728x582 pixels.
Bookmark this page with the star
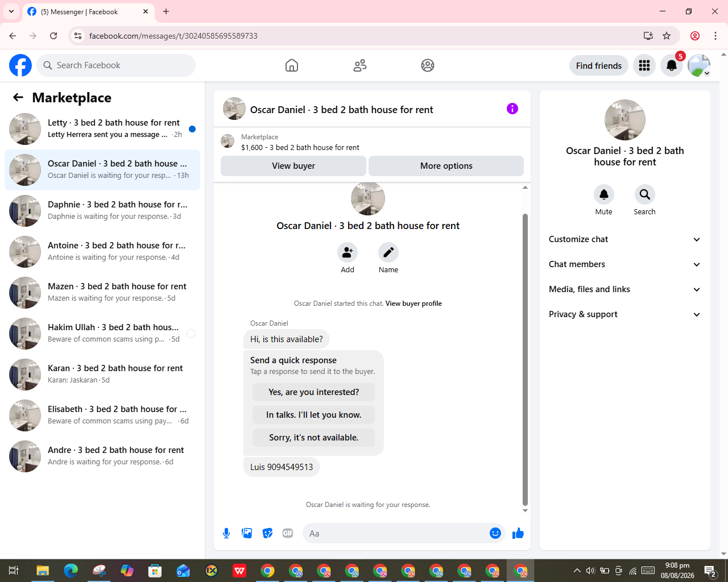click(667, 36)
